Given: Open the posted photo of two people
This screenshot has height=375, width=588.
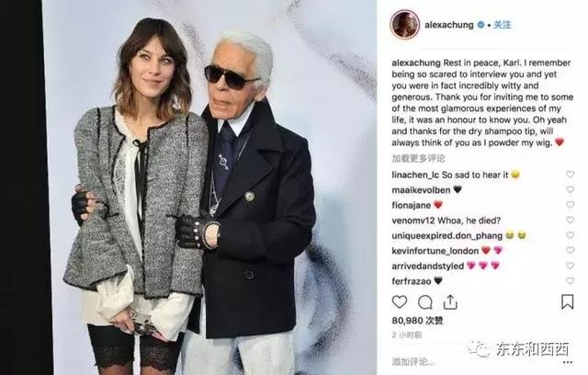Looking at the screenshot, I should (x=209, y=187).
